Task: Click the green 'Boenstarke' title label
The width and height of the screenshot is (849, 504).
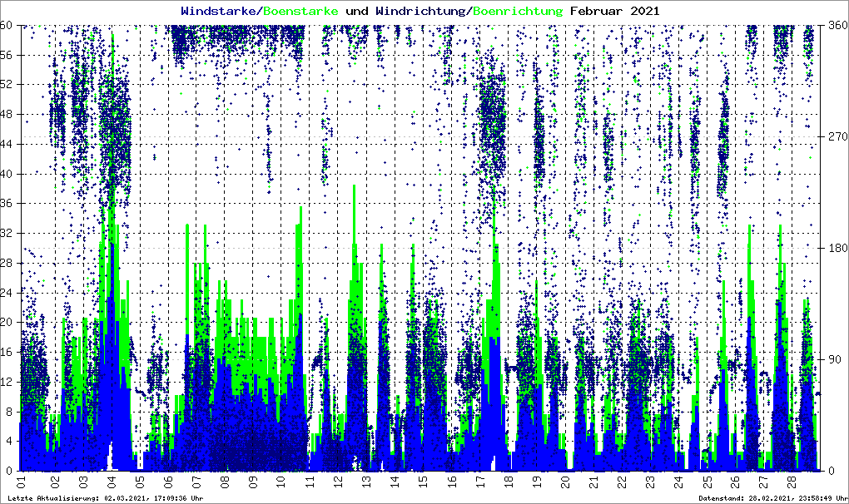Action: [x=300, y=11]
